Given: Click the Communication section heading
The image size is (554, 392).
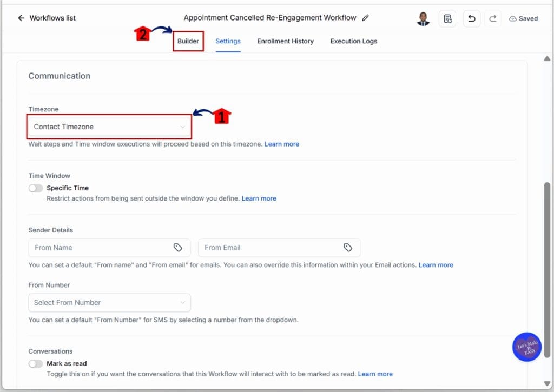Looking at the screenshot, I should [x=60, y=76].
